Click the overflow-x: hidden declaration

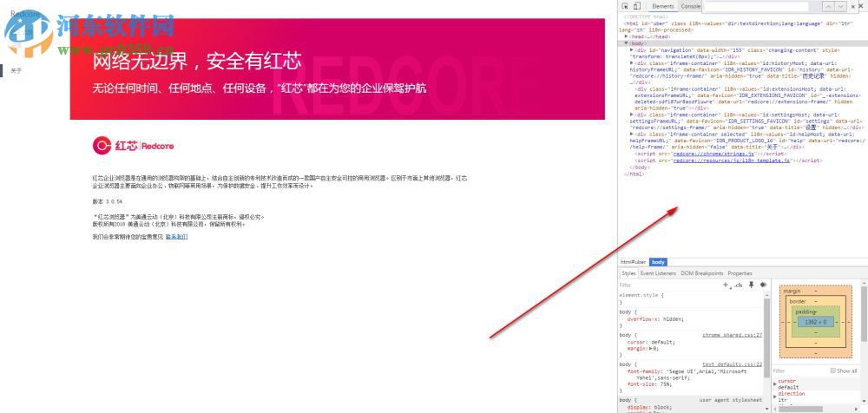[655, 319]
